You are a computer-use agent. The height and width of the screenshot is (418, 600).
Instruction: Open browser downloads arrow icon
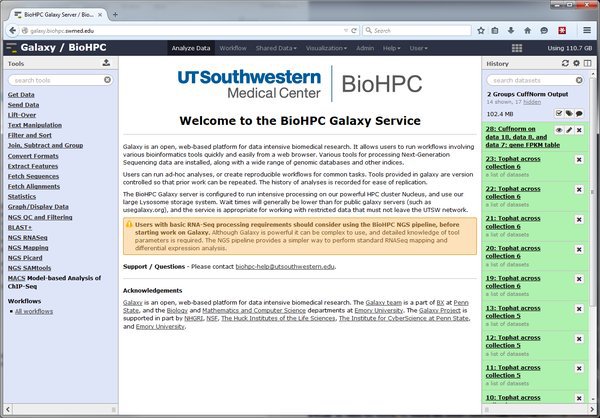tap(511, 31)
